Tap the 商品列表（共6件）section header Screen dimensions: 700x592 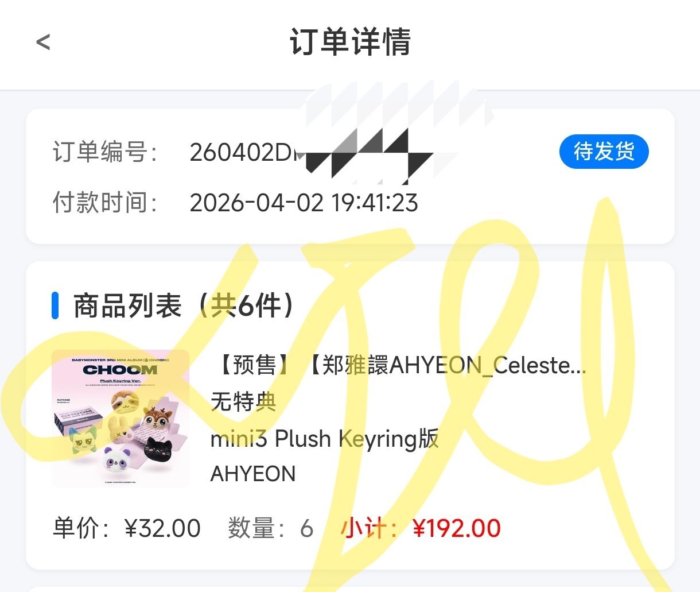point(184,305)
